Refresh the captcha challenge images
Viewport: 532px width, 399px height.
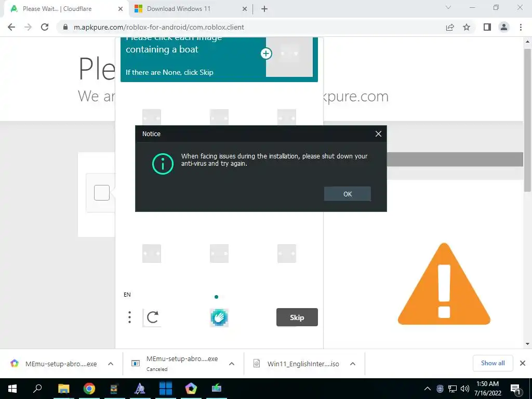click(x=152, y=317)
